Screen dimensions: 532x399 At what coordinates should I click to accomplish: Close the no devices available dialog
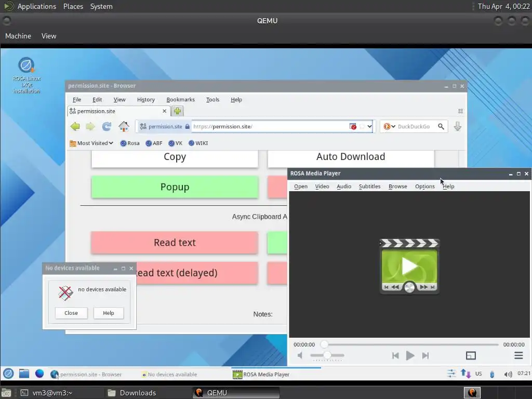pos(71,313)
